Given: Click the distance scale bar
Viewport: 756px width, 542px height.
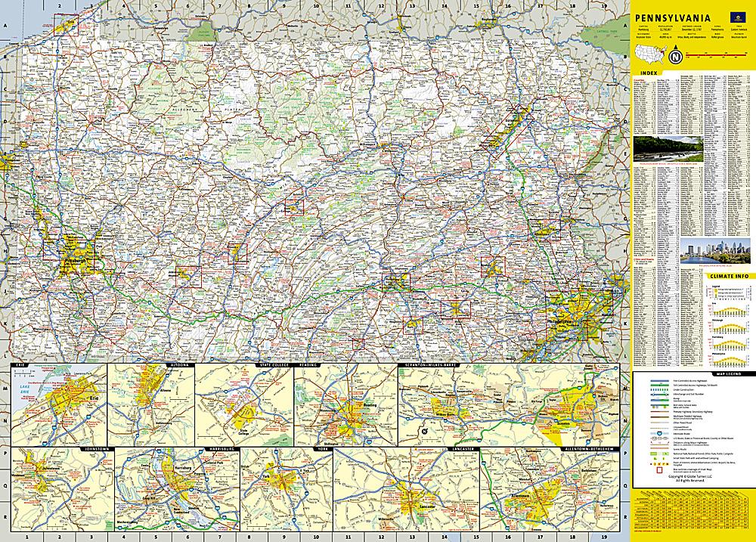Looking at the screenshot, I should (716, 54).
